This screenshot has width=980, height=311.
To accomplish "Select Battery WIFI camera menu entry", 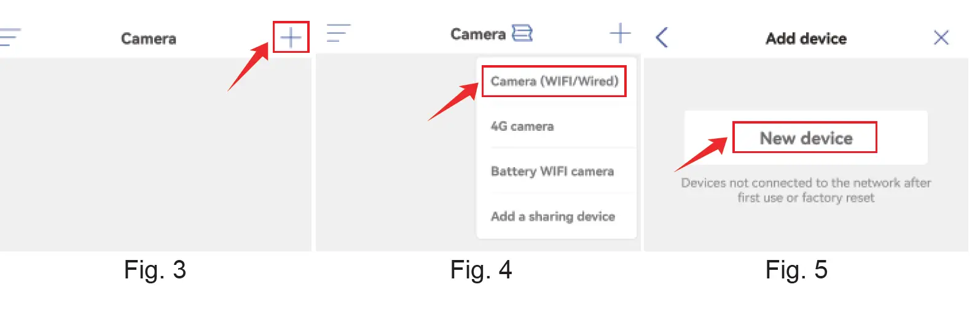I will click(x=552, y=171).
